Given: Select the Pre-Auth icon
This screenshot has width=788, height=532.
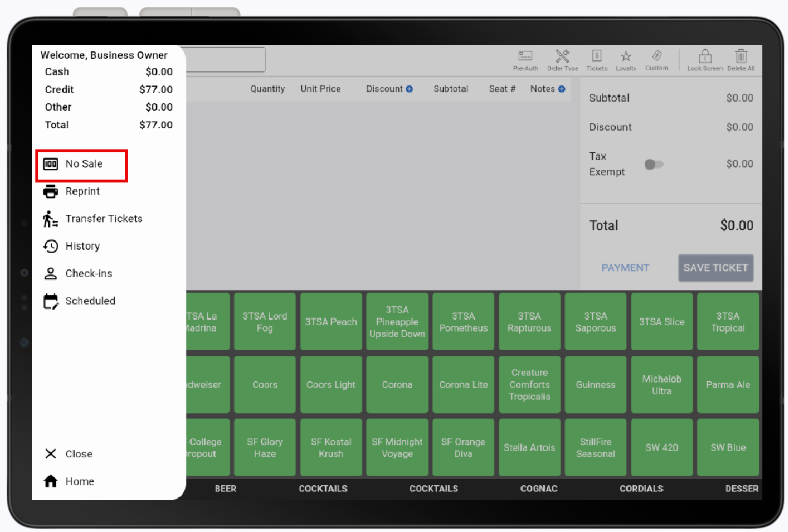Looking at the screenshot, I should click(x=525, y=60).
